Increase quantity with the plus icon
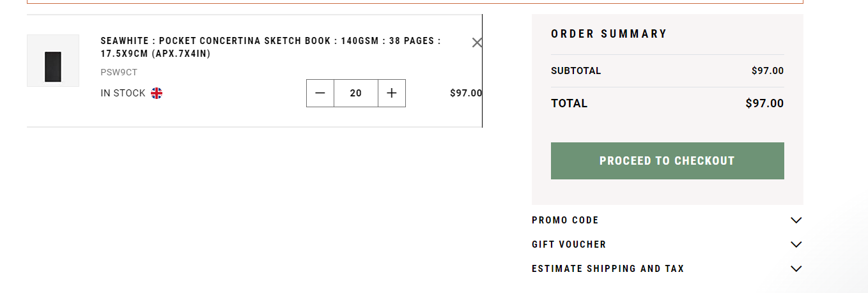The image size is (868, 293). pyautogui.click(x=392, y=93)
